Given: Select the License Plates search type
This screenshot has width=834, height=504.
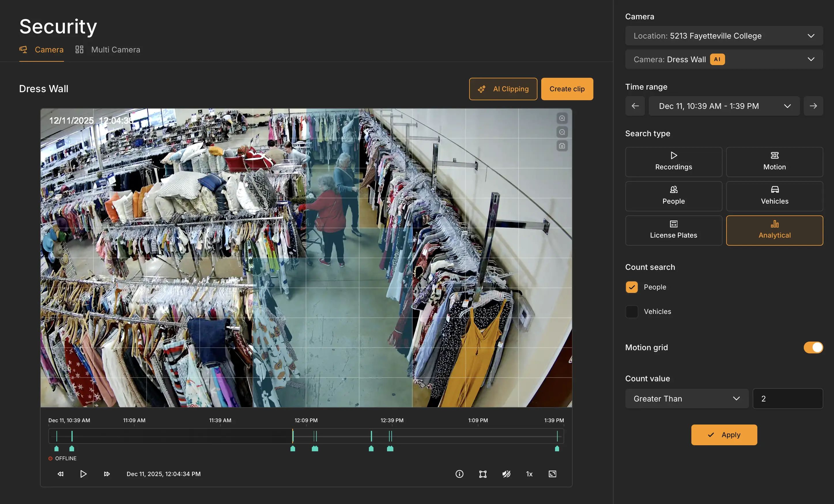Looking at the screenshot, I should click(673, 230).
